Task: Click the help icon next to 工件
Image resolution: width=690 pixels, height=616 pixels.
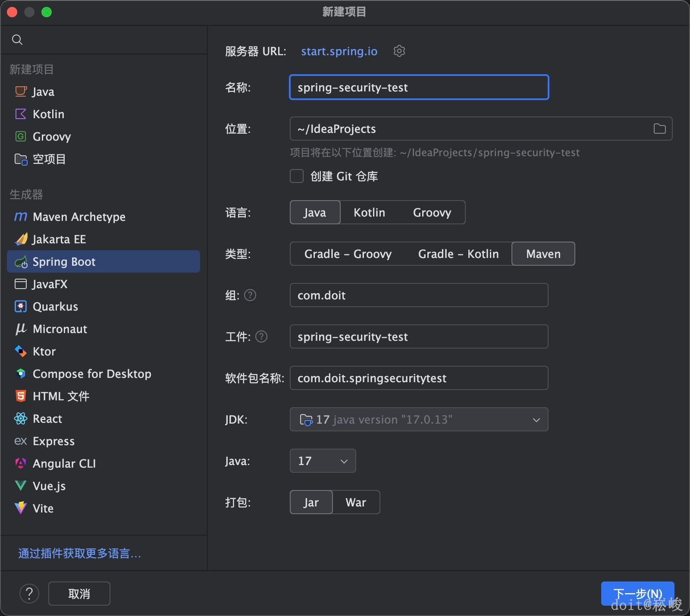Action: tap(261, 336)
